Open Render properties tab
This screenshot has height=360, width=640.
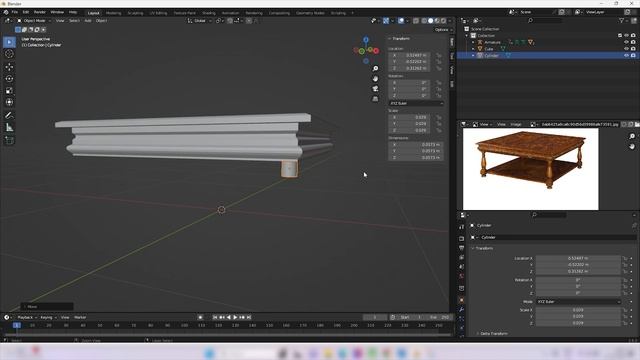[x=462, y=238]
